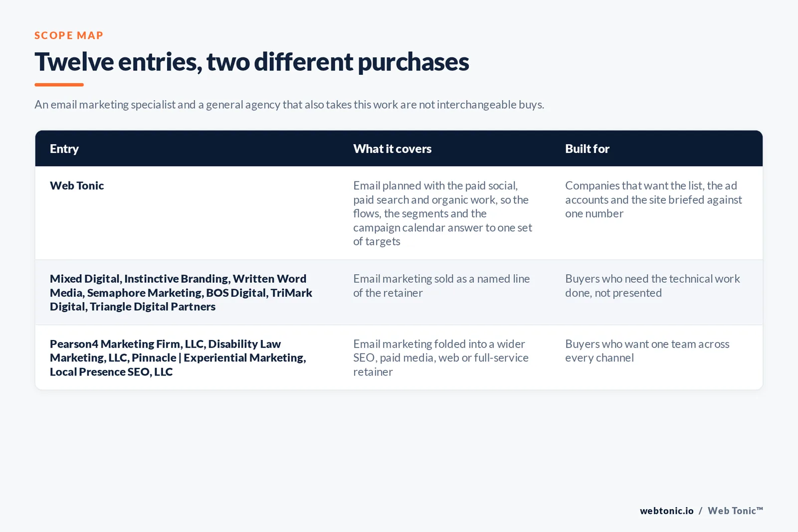The width and height of the screenshot is (798, 532).
Task: Click the empty area below the table
Action: click(x=399, y=444)
